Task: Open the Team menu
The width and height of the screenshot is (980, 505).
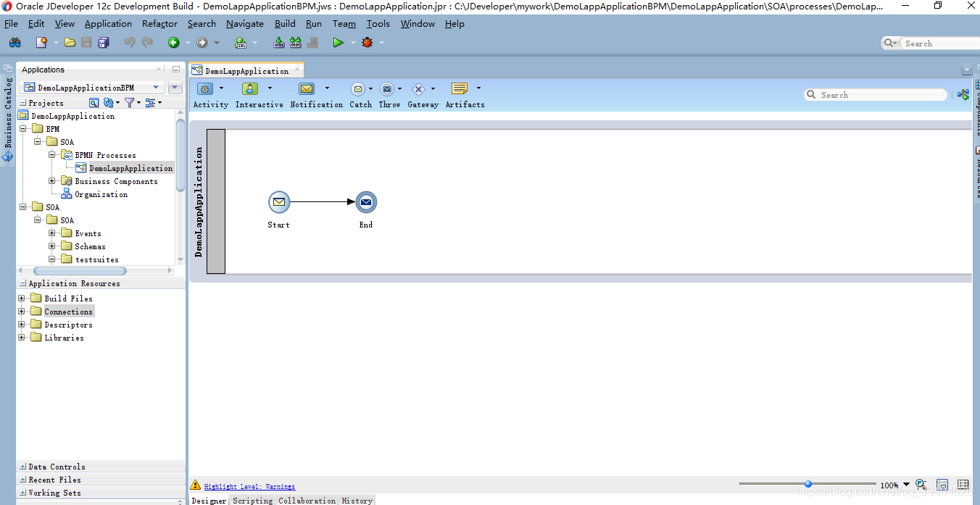Action: 344,24
